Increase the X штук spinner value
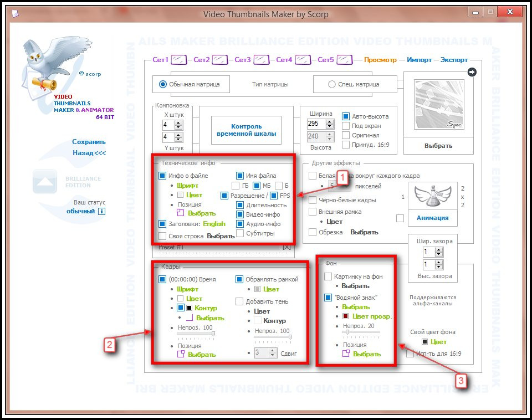Screen dimensions: 532x420 (x=178, y=122)
